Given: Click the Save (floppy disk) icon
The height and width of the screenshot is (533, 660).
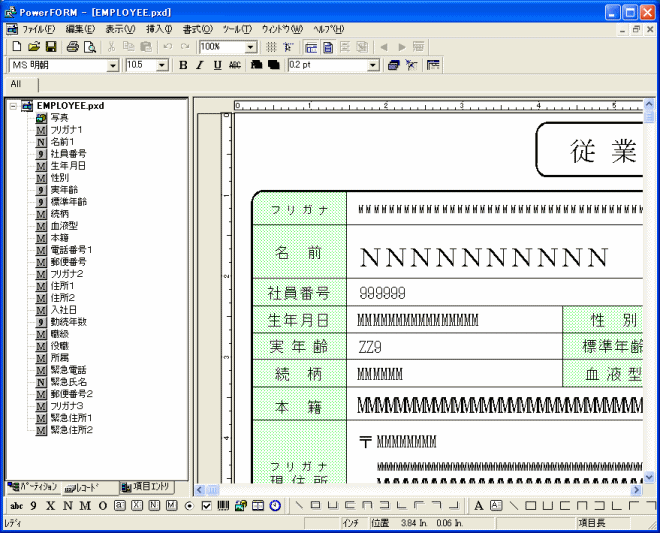Looking at the screenshot, I should pos(50,47).
